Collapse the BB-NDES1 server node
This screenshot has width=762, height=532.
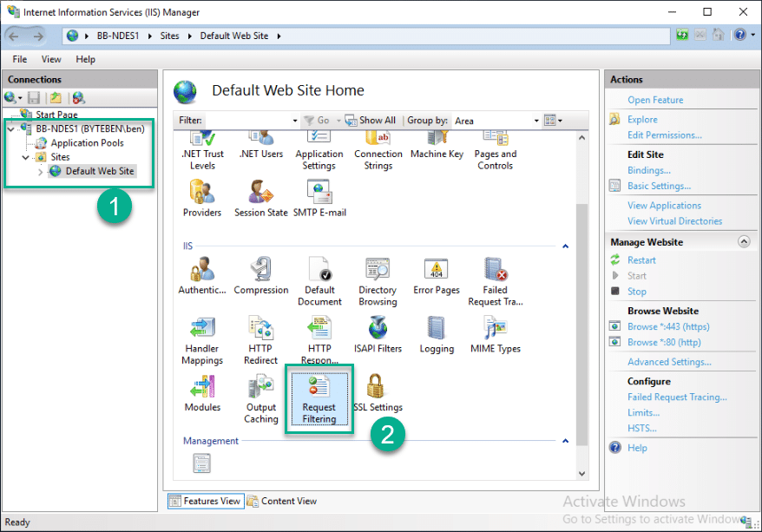(x=10, y=129)
